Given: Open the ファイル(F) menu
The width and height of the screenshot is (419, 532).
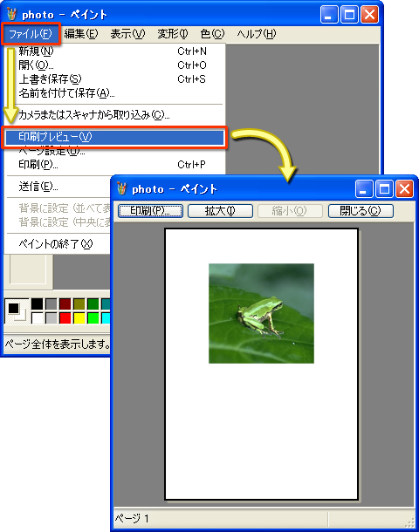Looking at the screenshot, I should point(31,34).
